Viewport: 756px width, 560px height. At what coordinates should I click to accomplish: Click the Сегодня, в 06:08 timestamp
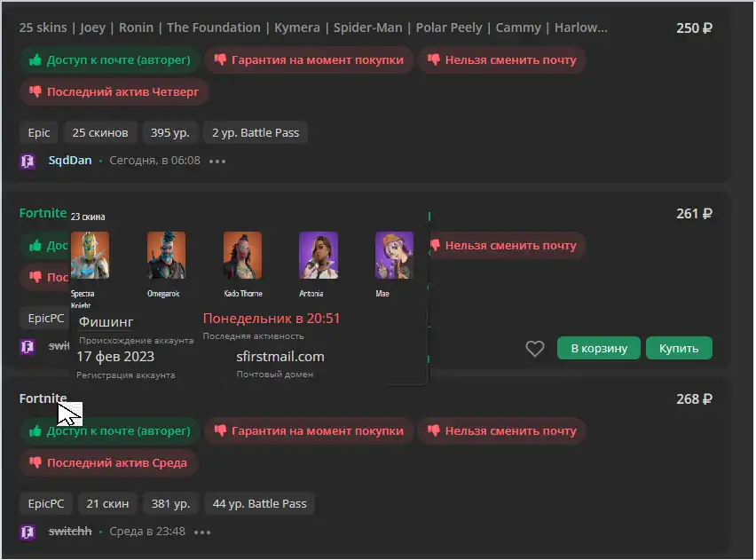click(x=154, y=160)
